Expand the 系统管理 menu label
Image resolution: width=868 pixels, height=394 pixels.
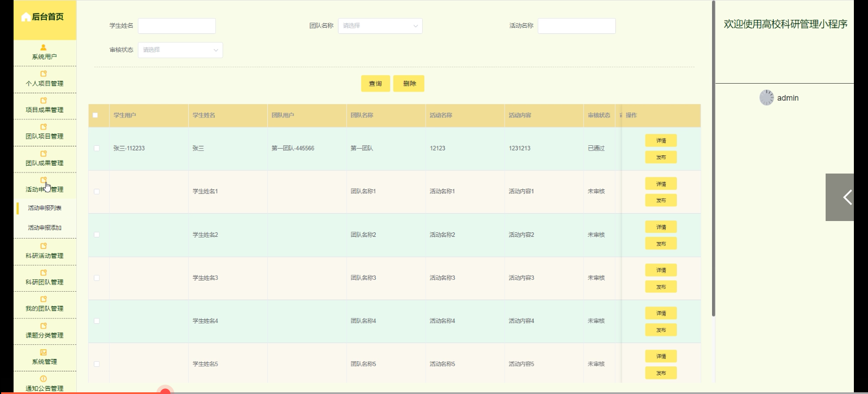pyautogui.click(x=45, y=362)
